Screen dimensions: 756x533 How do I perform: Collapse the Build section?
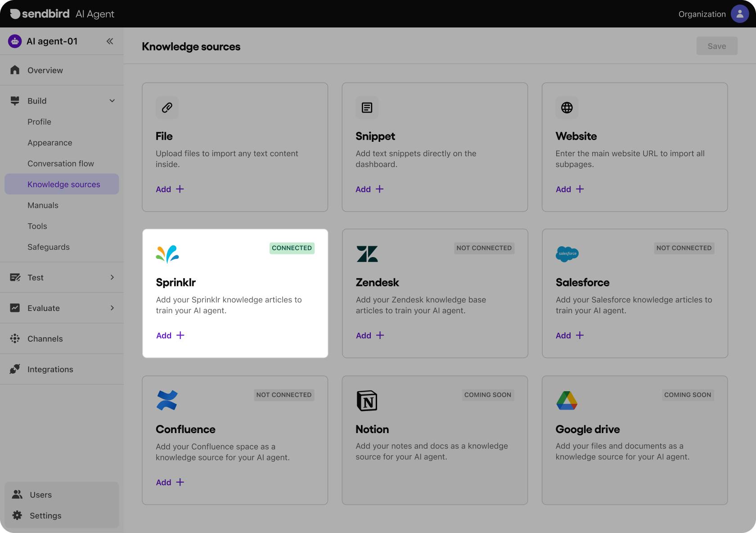pos(112,100)
